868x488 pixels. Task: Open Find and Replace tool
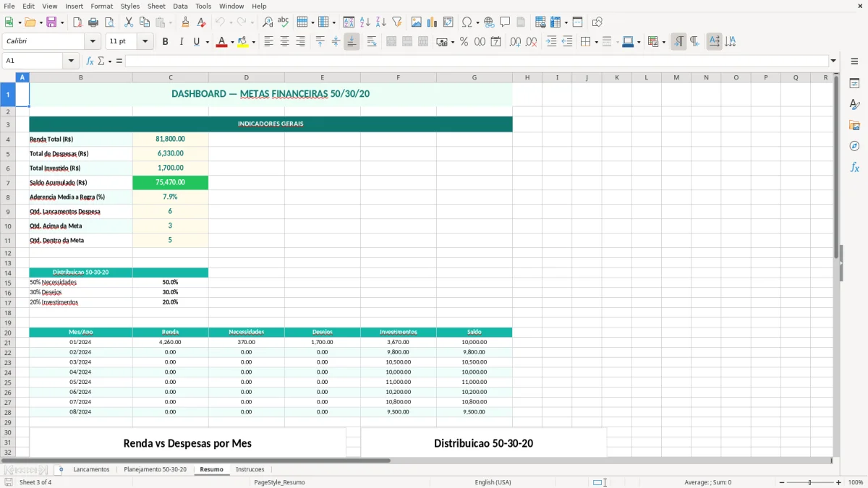click(x=268, y=22)
